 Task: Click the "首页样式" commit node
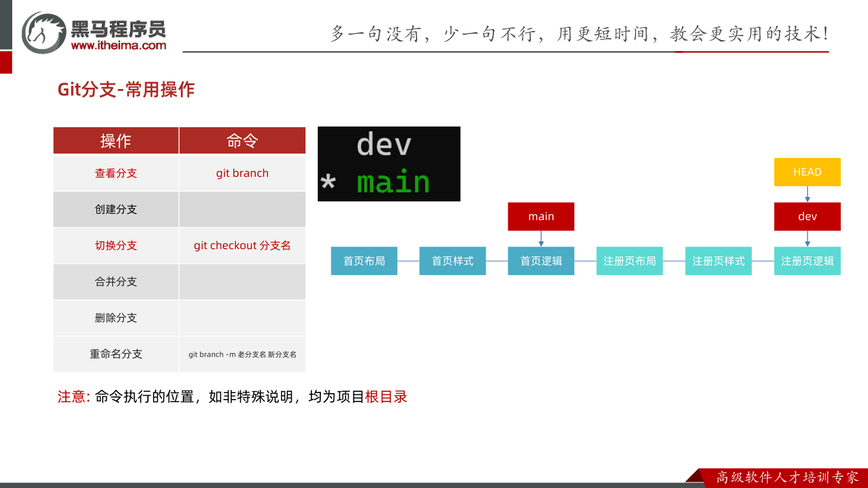point(453,261)
